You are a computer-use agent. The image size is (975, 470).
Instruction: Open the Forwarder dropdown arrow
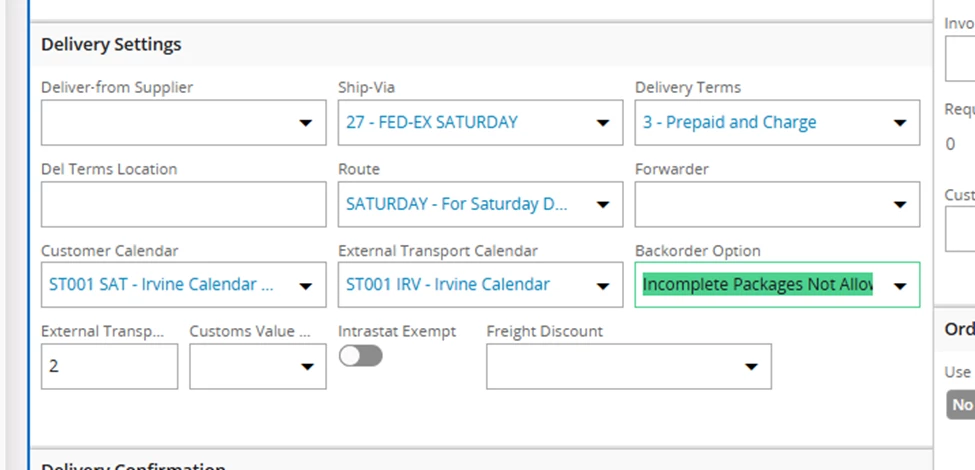[899, 205]
